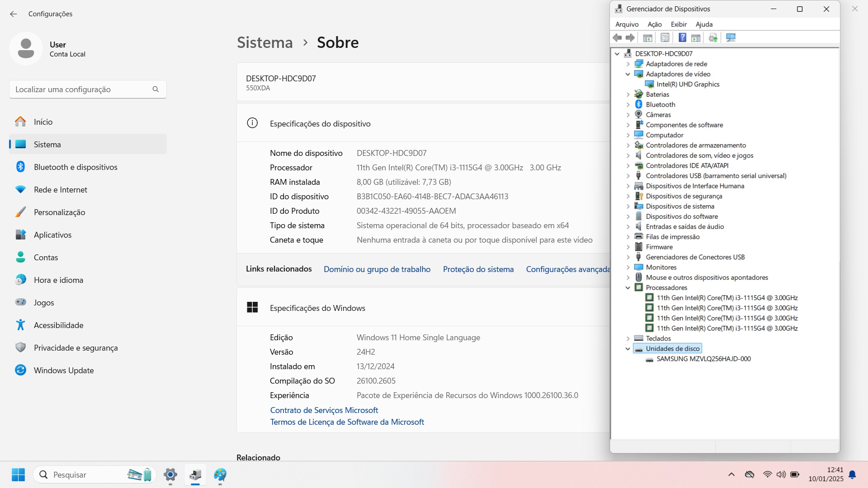This screenshot has width=868, height=488.
Task: Expand the Baterias category
Action: coord(628,94)
